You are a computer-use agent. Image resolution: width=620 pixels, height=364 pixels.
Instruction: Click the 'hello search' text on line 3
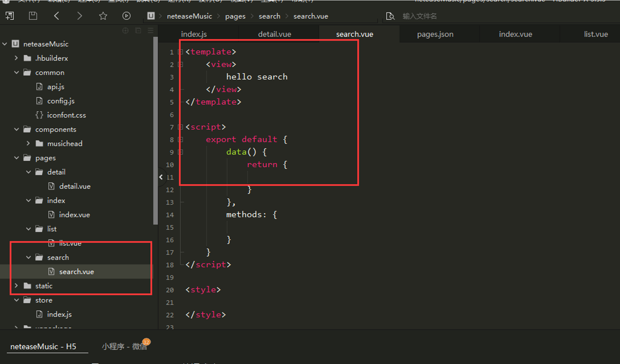pyautogui.click(x=257, y=77)
